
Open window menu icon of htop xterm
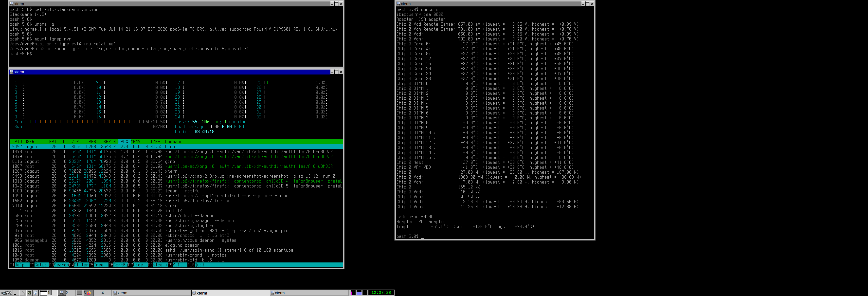click(x=12, y=72)
